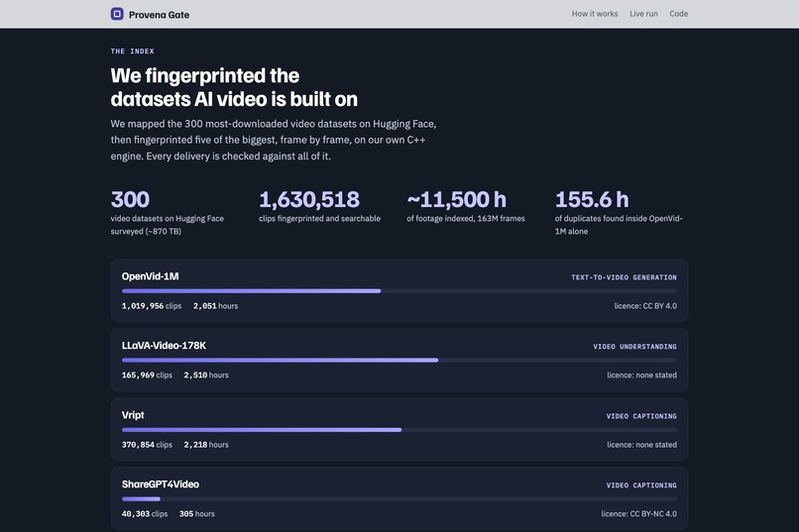The height and width of the screenshot is (532, 799).
Task: Select the Vript dataset title
Action: 133,415
